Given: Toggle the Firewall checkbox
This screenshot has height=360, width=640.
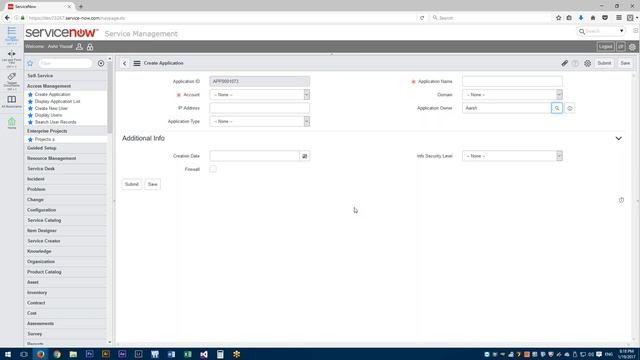Looking at the screenshot, I should 213,169.
